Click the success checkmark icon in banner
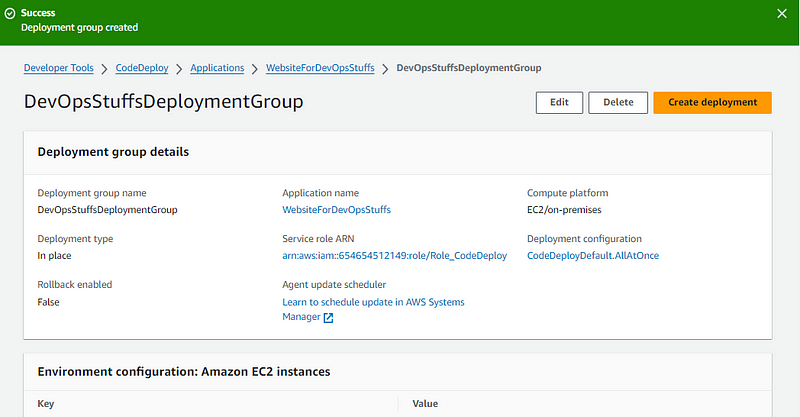This screenshot has width=800, height=417. pos(10,14)
